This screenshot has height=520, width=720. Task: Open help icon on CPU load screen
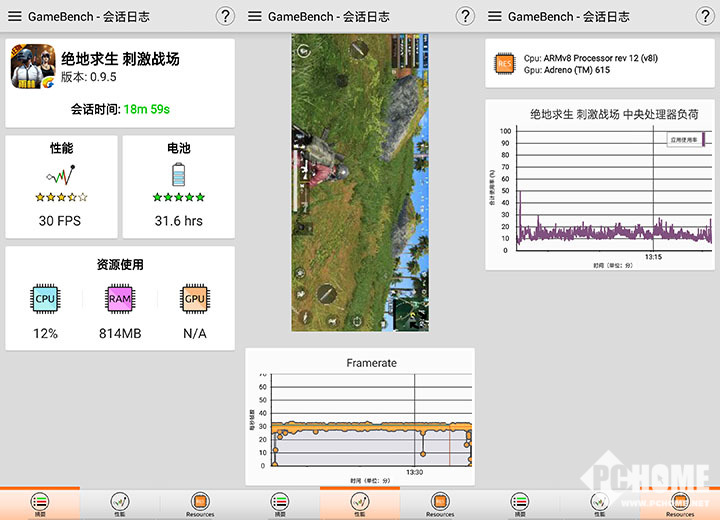click(705, 16)
